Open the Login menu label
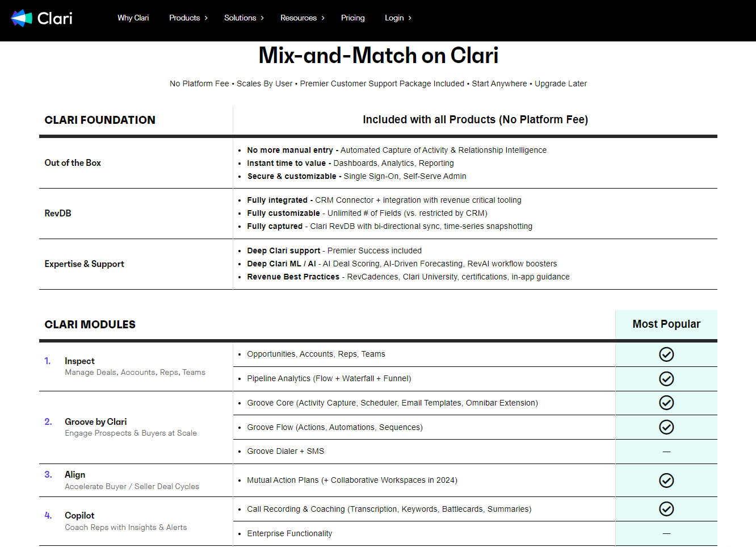756x547 pixels. coord(394,18)
